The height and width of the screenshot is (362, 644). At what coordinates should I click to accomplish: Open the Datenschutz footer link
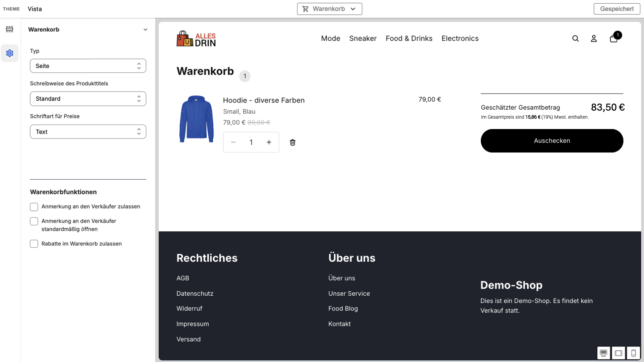(x=195, y=294)
